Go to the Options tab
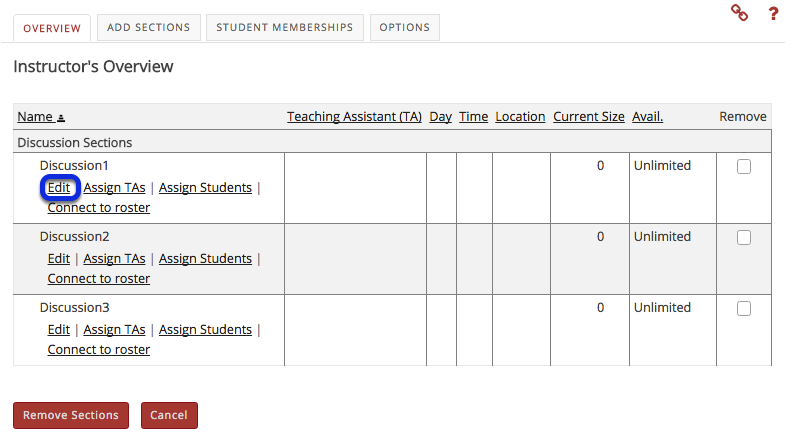The width and height of the screenshot is (800, 446). (404, 28)
